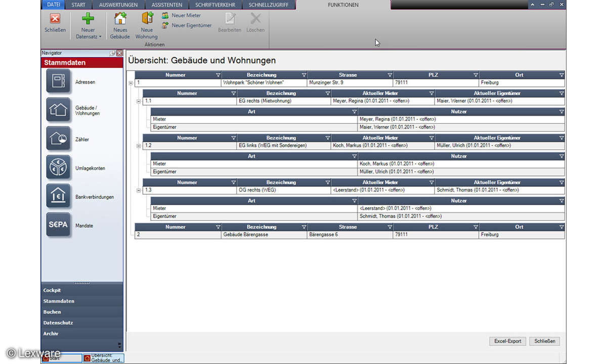Open navigator overflow chevron at bottom
The image size is (607, 364).
point(119,345)
